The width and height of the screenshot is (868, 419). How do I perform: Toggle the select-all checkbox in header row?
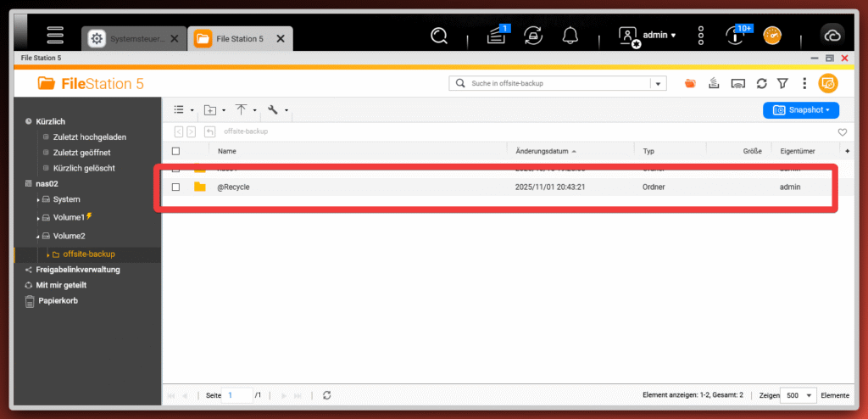tap(176, 151)
